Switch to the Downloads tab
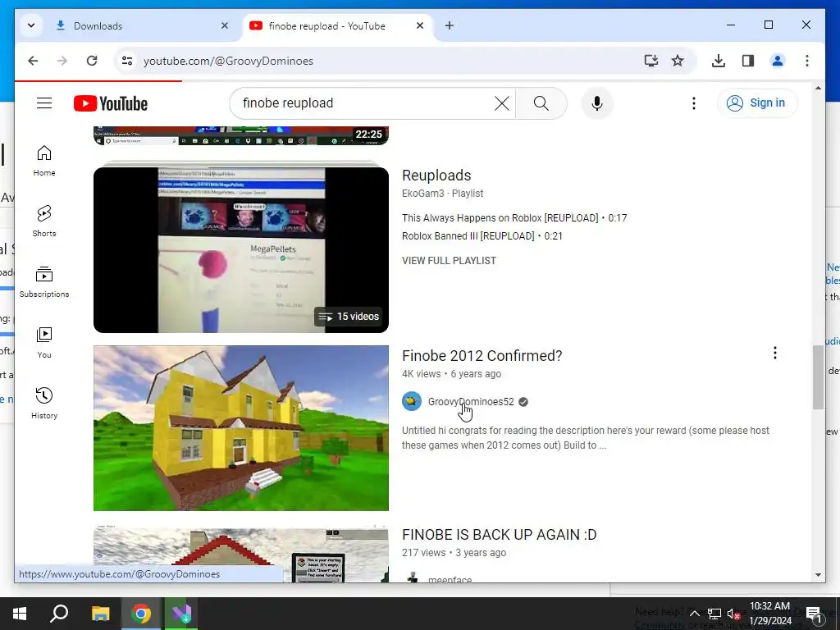 pyautogui.click(x=134, y=25)
